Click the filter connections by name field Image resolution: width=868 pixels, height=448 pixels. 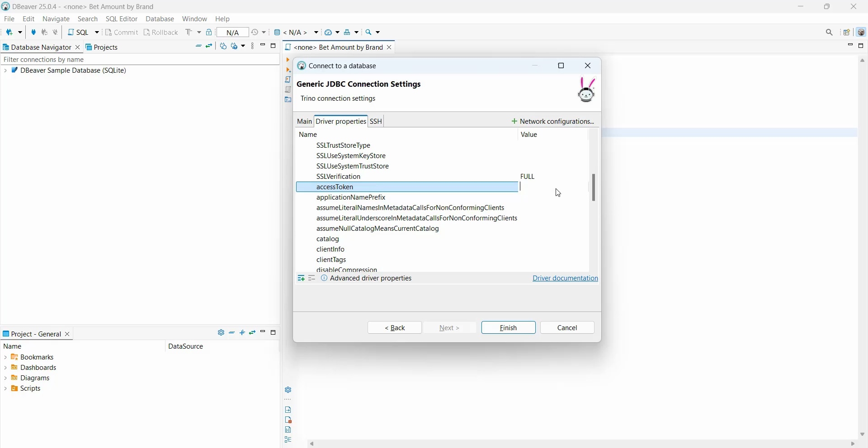pyautogui.click(x=68, y=59)
